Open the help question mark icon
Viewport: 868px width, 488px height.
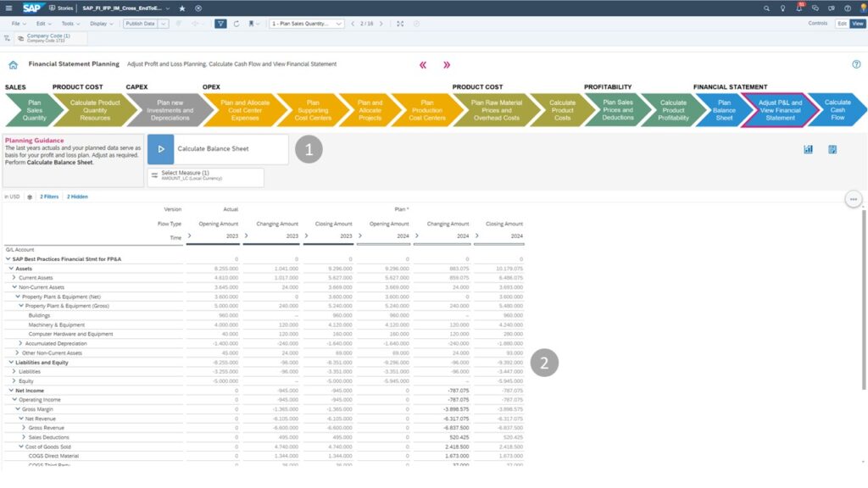tap(856, 64)
